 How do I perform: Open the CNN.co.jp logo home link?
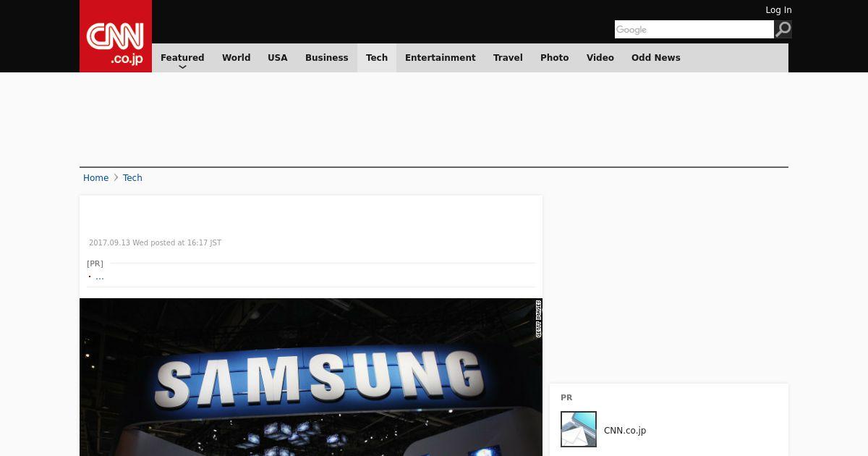click(116, 36)
